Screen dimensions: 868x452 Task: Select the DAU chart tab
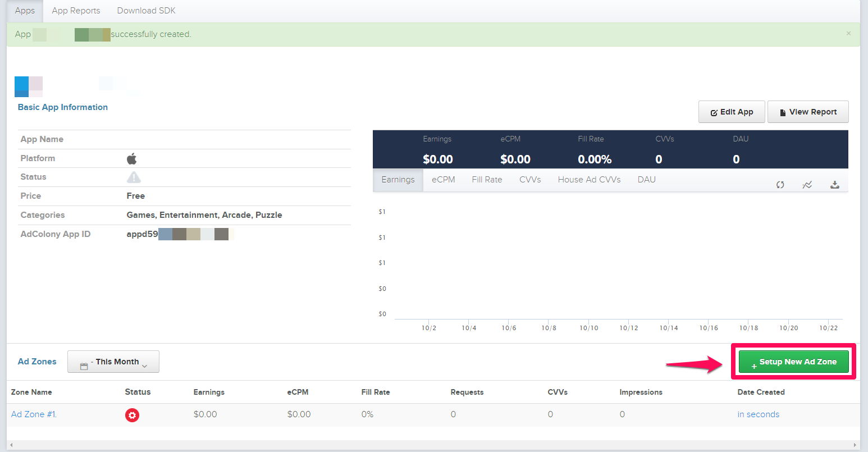646,180
